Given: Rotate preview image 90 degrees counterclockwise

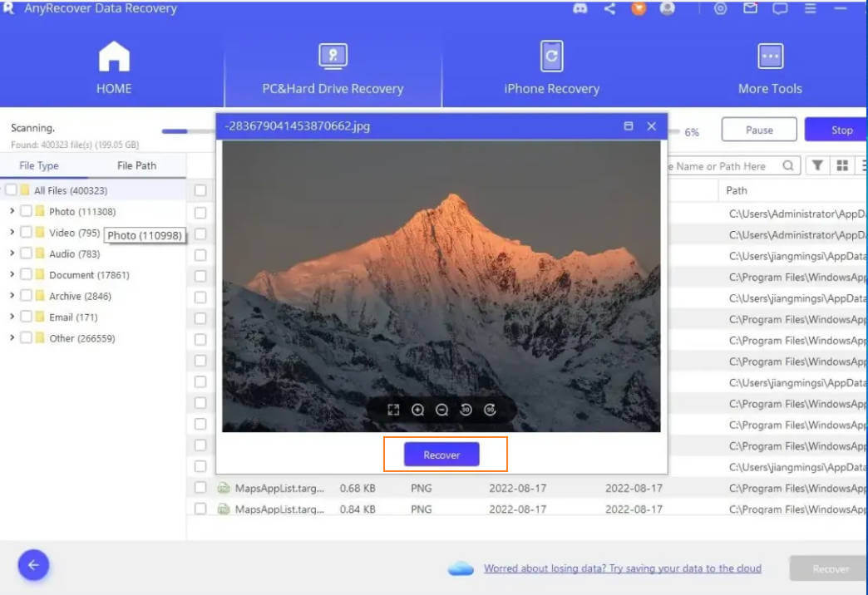Looking at the screenshot, I should (x=466, y=410).
